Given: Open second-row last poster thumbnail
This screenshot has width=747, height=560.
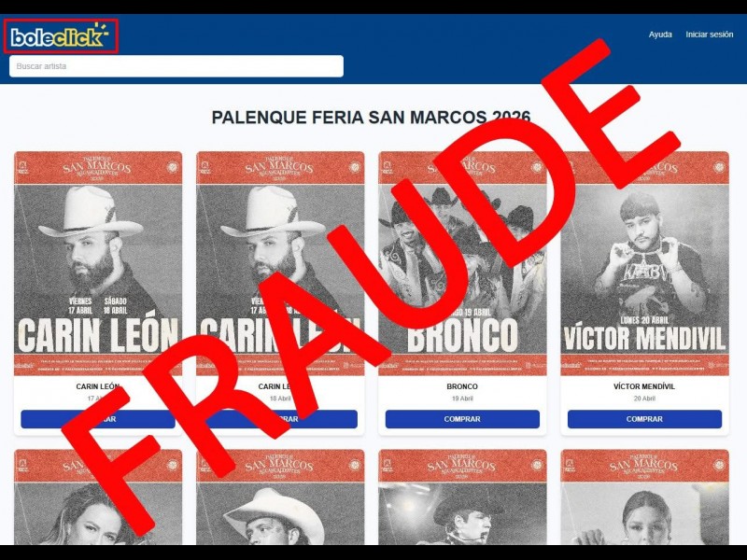Looking at the screenshot, I should 644,497.
